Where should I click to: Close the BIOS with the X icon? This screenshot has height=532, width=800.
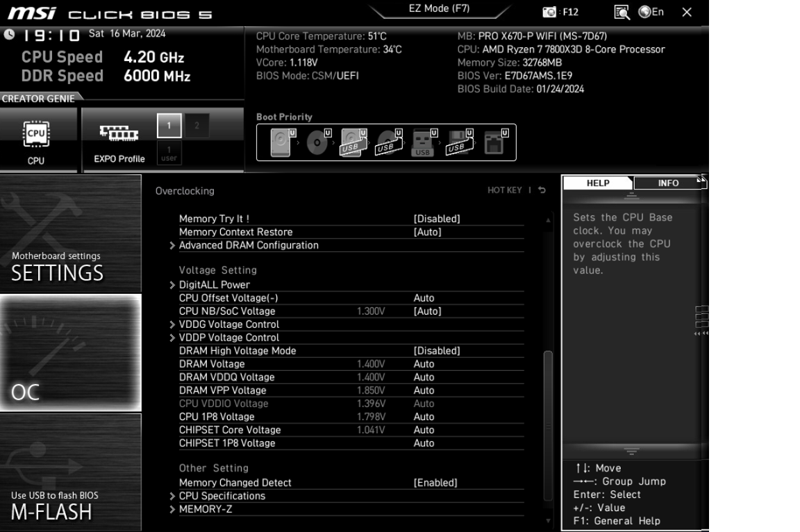click(687, 13)
